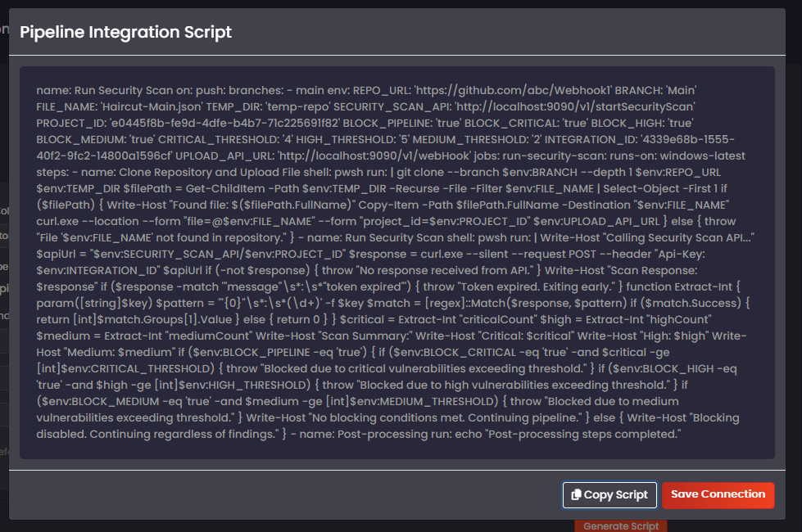Click the 'http://localhost:9090/v1/webHook' upload URL text
Screen dimensions: 802x532
(x=374, y=156)
